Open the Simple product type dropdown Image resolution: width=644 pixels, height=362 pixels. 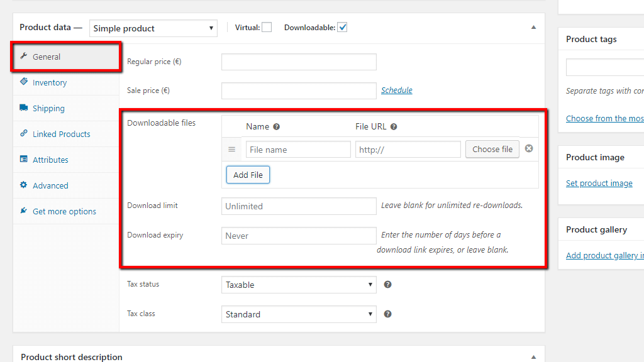click(153, 28)
